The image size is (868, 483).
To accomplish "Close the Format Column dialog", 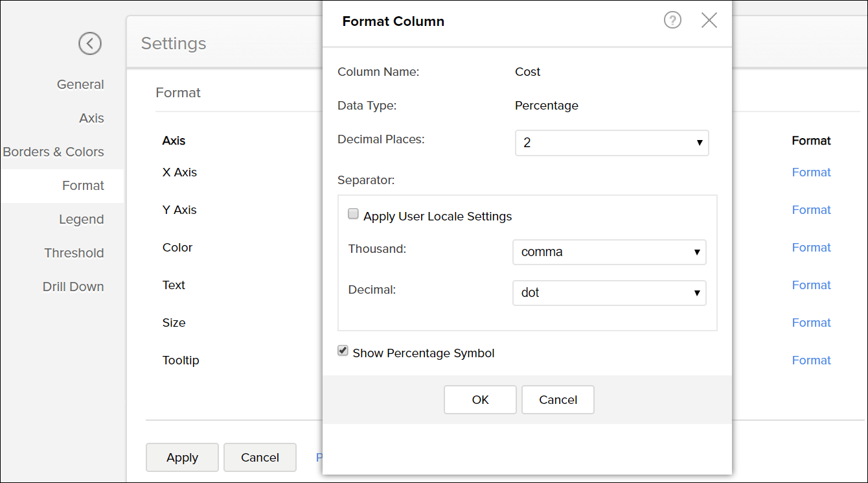I will (709, 21).
